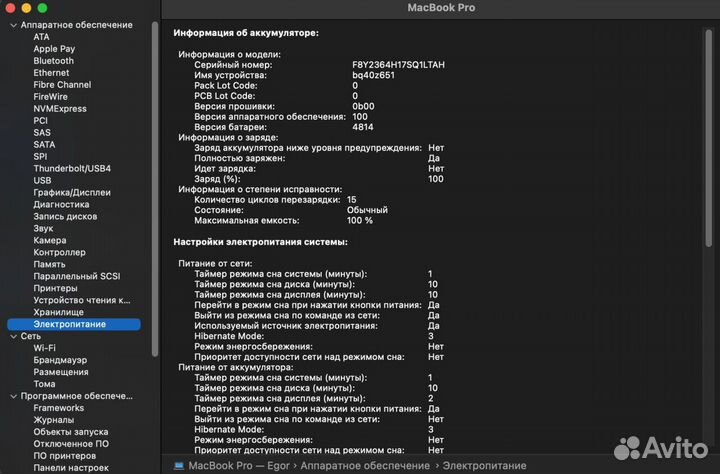
Task: Select Хранилище in the sidebar
Action: click(x=58, y=312)
